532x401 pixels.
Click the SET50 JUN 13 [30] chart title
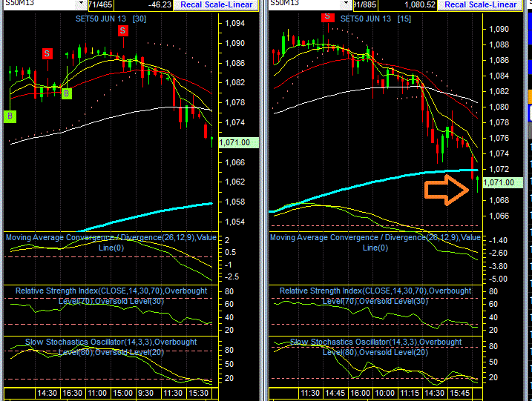pyautogui.click(x=111, y=19)
